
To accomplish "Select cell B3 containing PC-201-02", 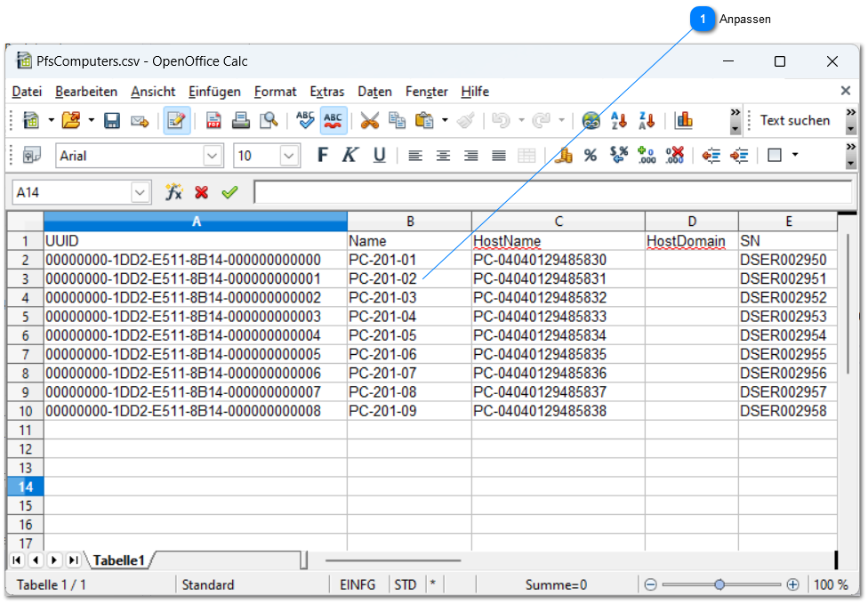I will [409, 277].
